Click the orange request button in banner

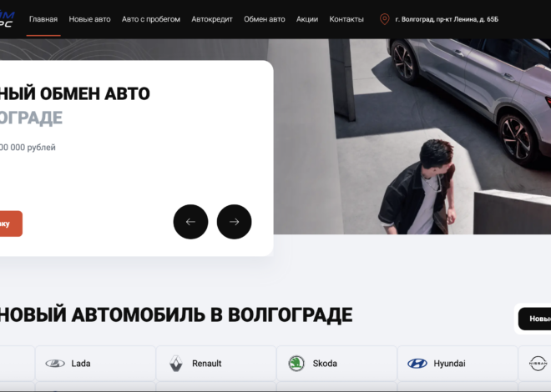[x=10, y=224]
